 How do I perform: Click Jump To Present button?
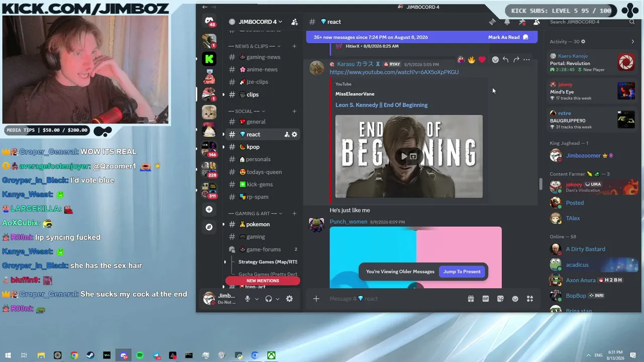click(462, 271)
